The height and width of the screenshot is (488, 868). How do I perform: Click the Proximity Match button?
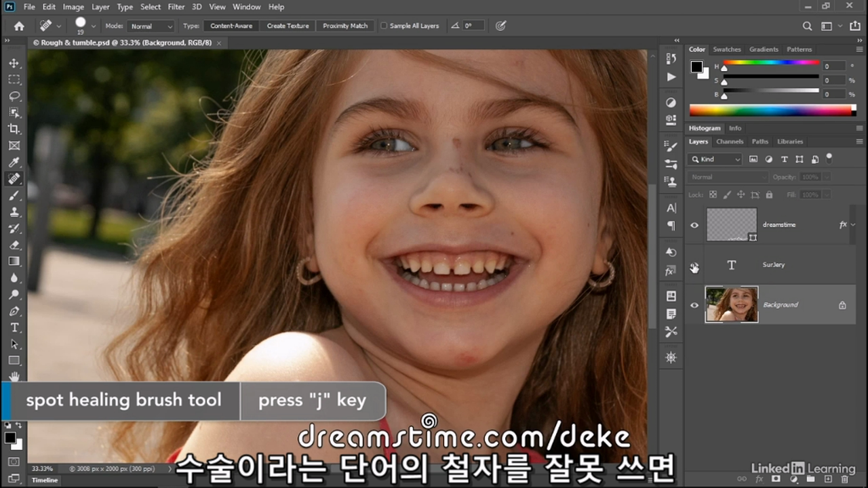[345, 26]
